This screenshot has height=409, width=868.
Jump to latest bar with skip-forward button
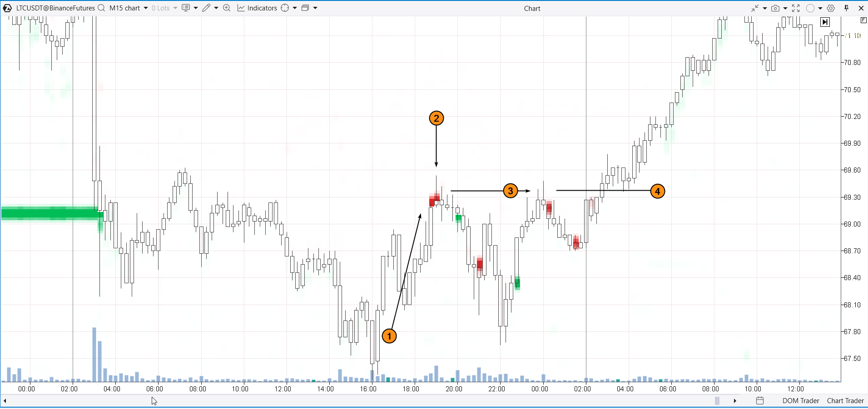tap(825, 22)
